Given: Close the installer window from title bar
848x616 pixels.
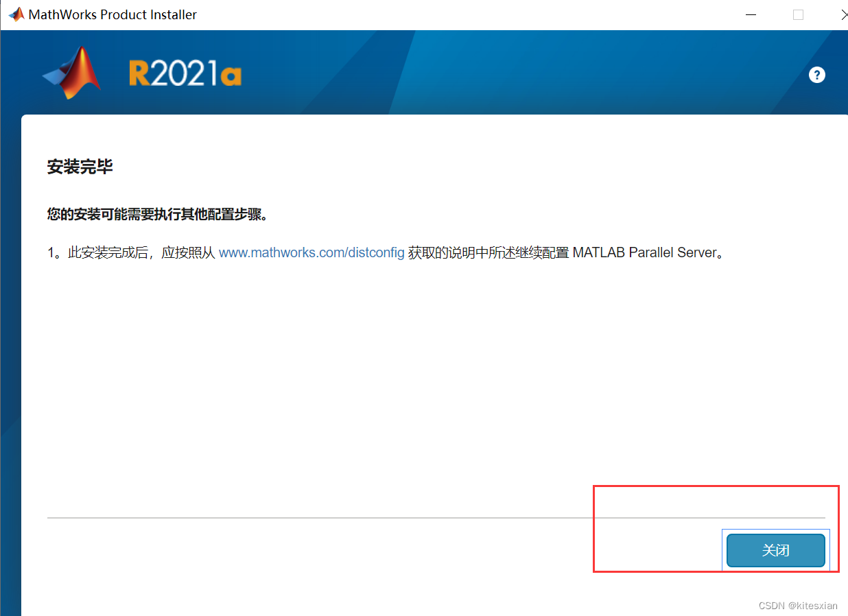Looking at the screenshot, I should [843, 14].
